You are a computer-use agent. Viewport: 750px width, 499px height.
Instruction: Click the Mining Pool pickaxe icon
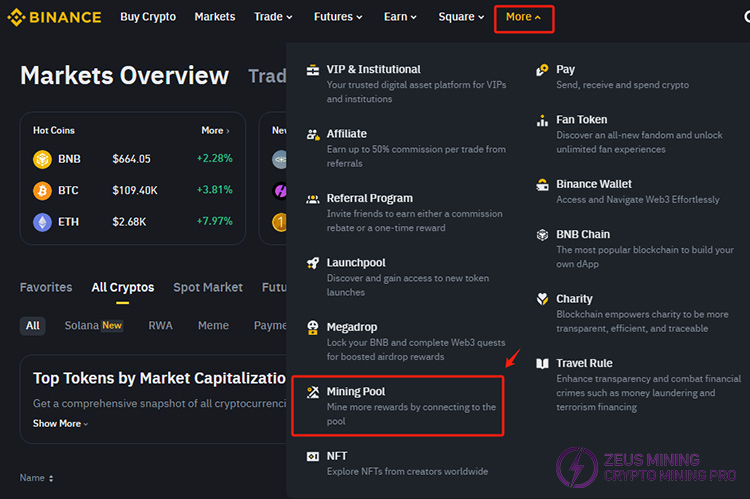tap(313, 392)
